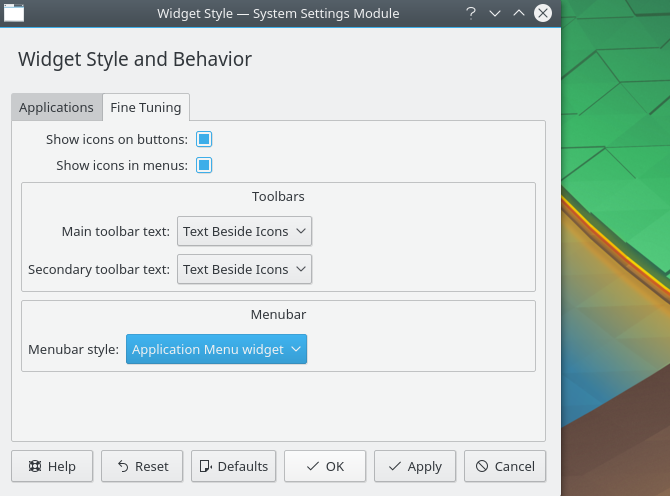Viewport: 670px width, 496px height.
Task: Open Secondary toolbar text dropdown
Action: pyautogui.click(x=244, y=269)
